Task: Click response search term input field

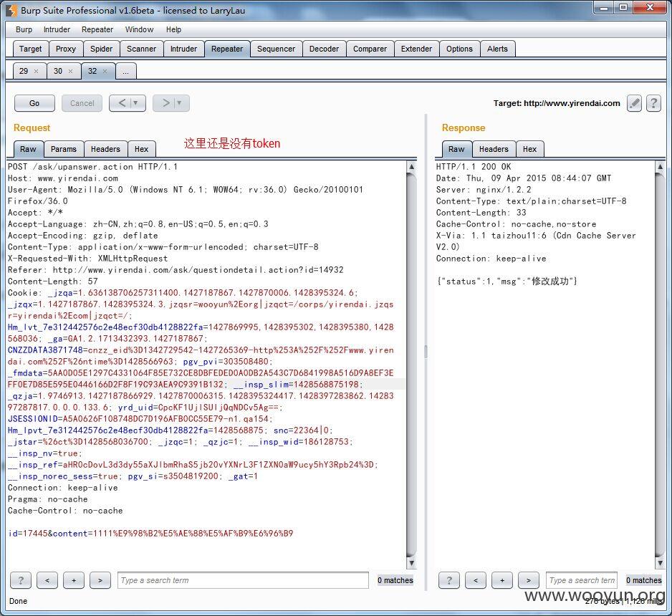Action: [x=582, y=580]
